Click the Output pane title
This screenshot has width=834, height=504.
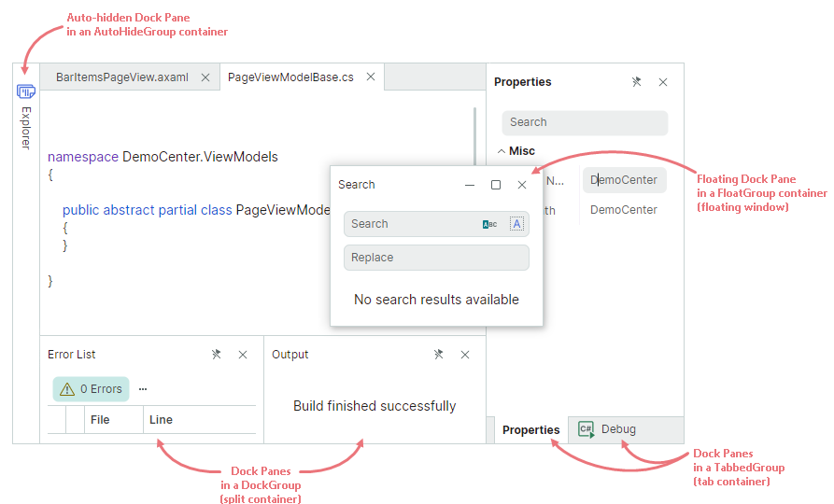pos(290,355)
